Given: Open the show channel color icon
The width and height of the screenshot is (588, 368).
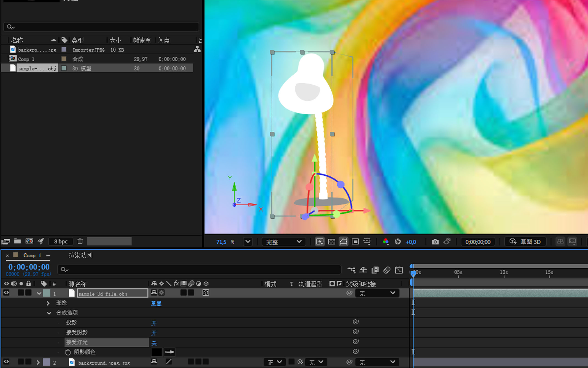Looking at the screenshot, I should pyautogui.click(x=386, y=242).
